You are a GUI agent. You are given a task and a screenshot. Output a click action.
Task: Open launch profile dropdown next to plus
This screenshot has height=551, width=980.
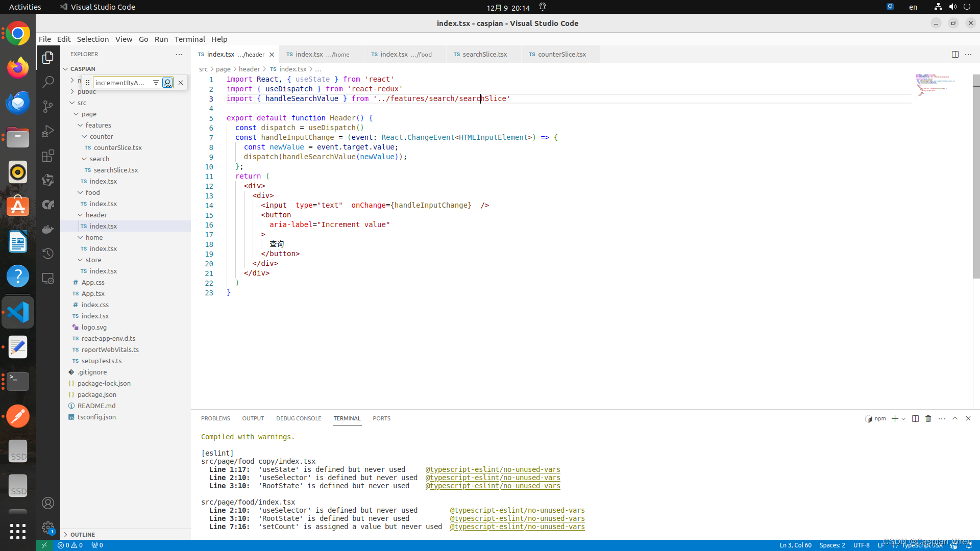[x=903, y=419]
